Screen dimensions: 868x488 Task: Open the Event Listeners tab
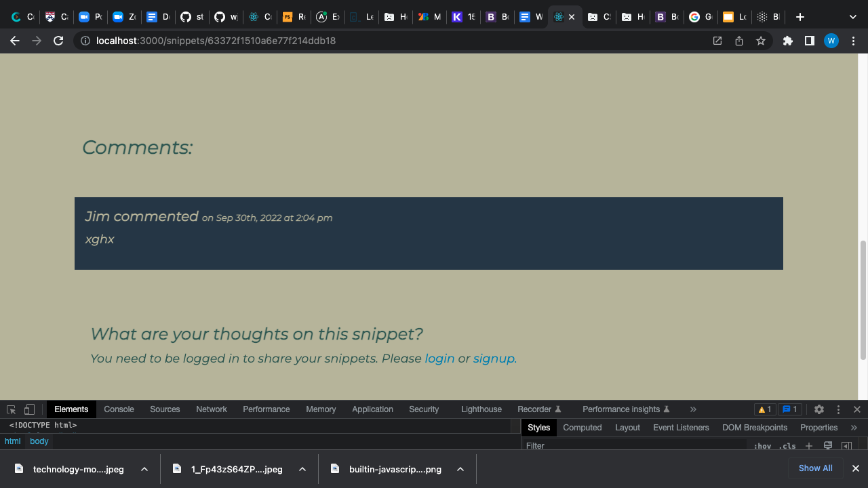click(x=681, y=428)
